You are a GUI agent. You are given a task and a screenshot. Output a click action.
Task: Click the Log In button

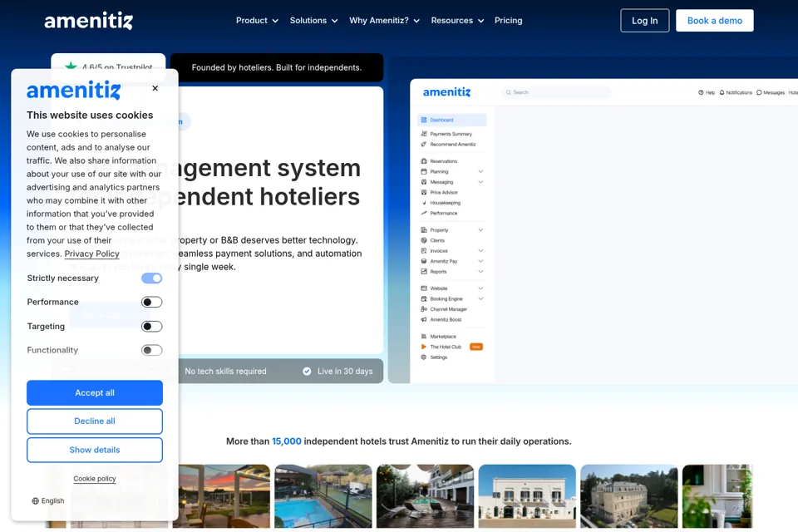[x=645, y=21]
